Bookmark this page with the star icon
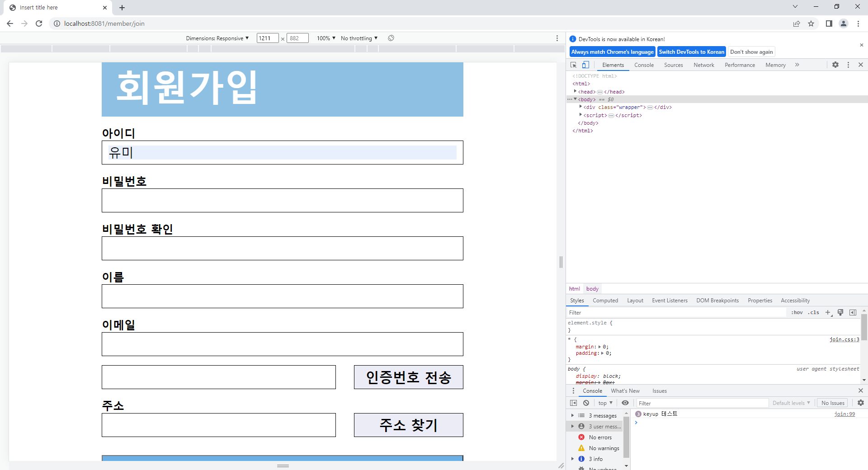The image size is (868, 470). coord(811,23)
